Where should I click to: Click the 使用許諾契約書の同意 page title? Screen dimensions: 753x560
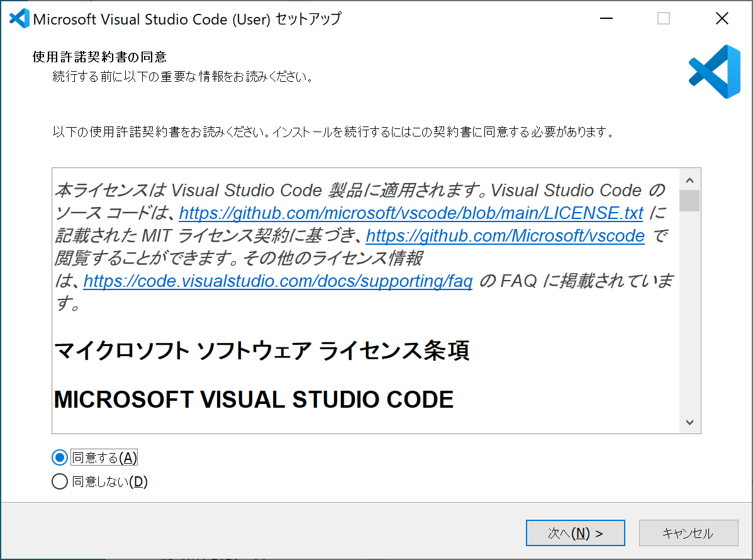99,57
